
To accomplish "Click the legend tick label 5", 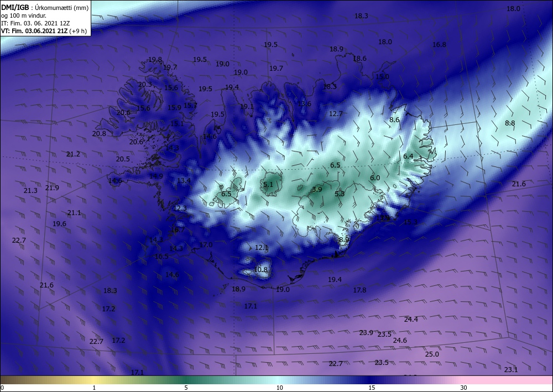I will coord(186,388).
